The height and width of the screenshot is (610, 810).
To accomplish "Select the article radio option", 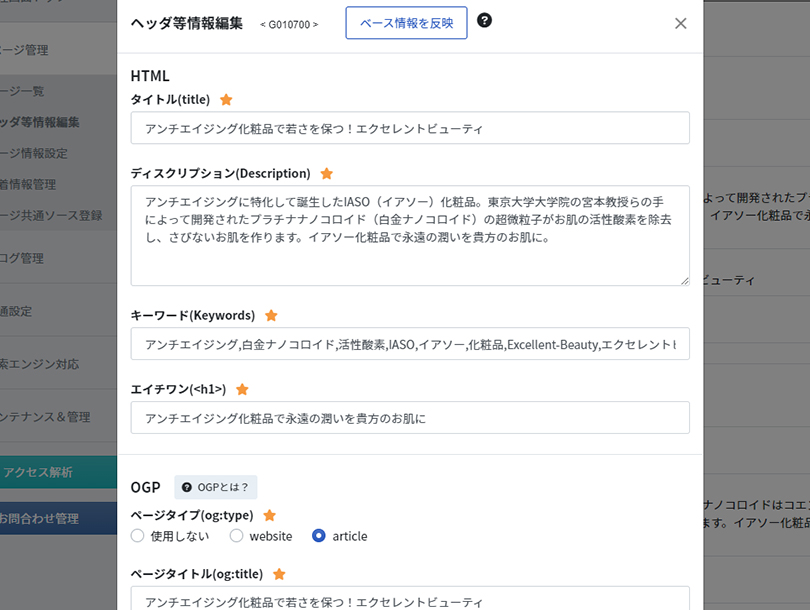I will point(319,536).
